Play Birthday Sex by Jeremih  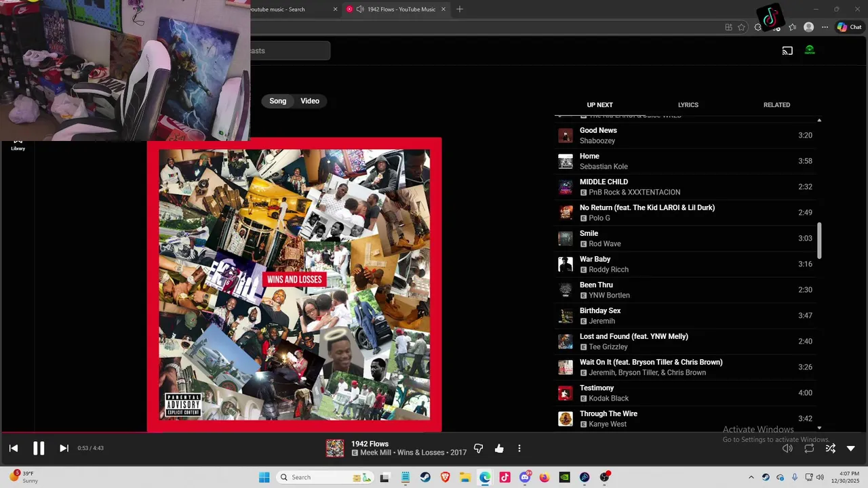[x=685, y=316]
